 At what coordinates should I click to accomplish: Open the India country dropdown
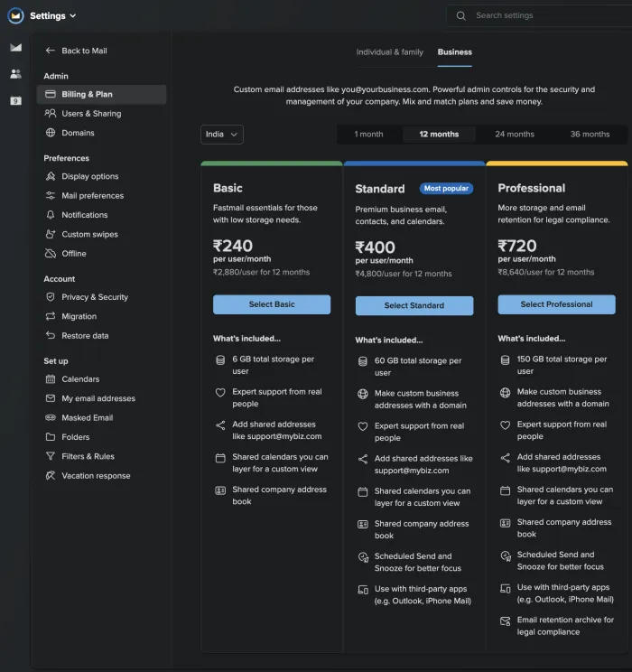click(x=221, y=135)
